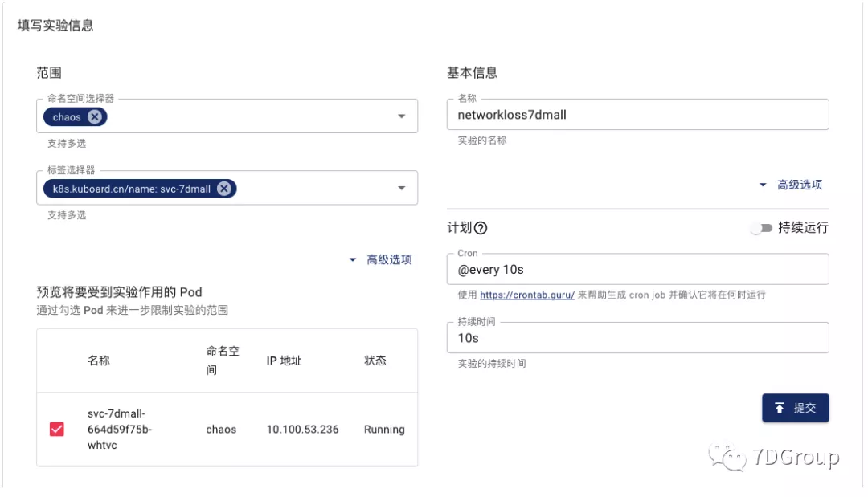Screen dimensions: 868x497
Task: Open the namespace selector dropdown arrow
Action: 401,116
